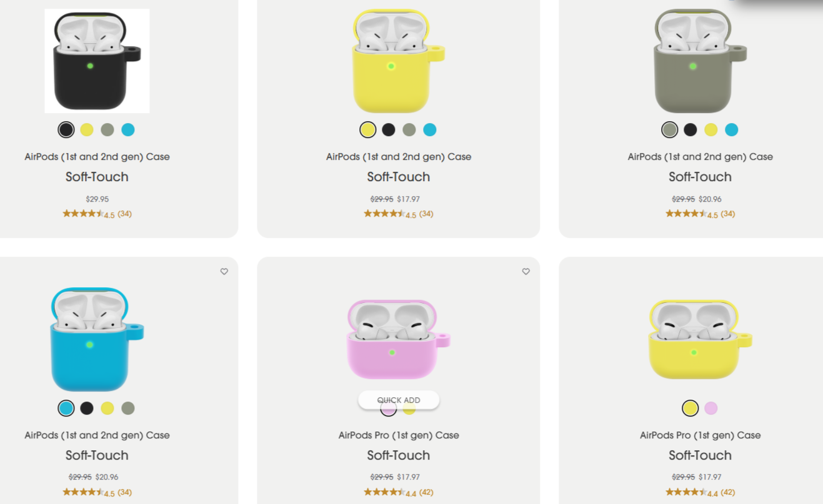Select the black color swatch on first product
The width and height of the screenshot is (823, 504).
click(x=66, y=129)
